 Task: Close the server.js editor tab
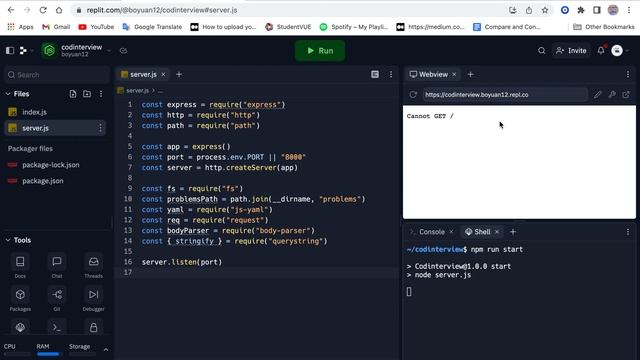coord(163,74)
